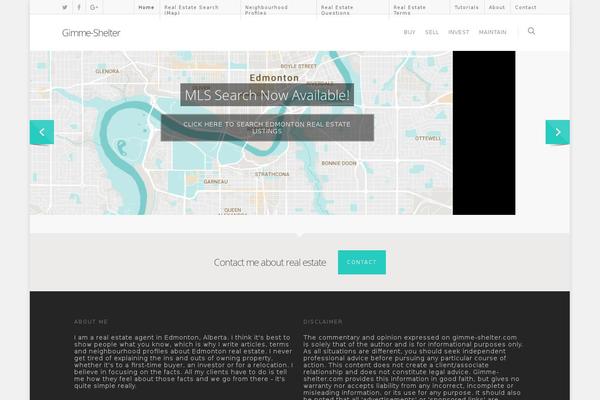This screenshot has height=400, width=600.
Task: Open Real Estate Terms menu item
Action: [x=409, y=10]
